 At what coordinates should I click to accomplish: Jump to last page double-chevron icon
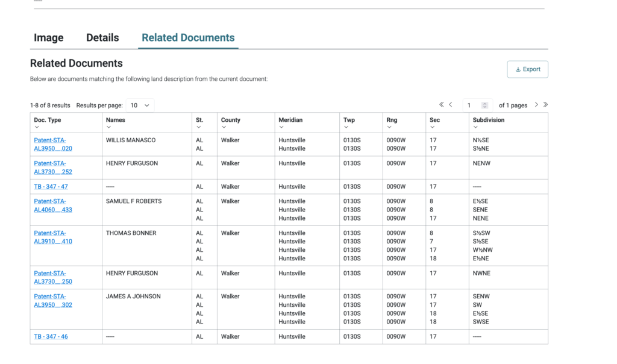pos(545,105)
